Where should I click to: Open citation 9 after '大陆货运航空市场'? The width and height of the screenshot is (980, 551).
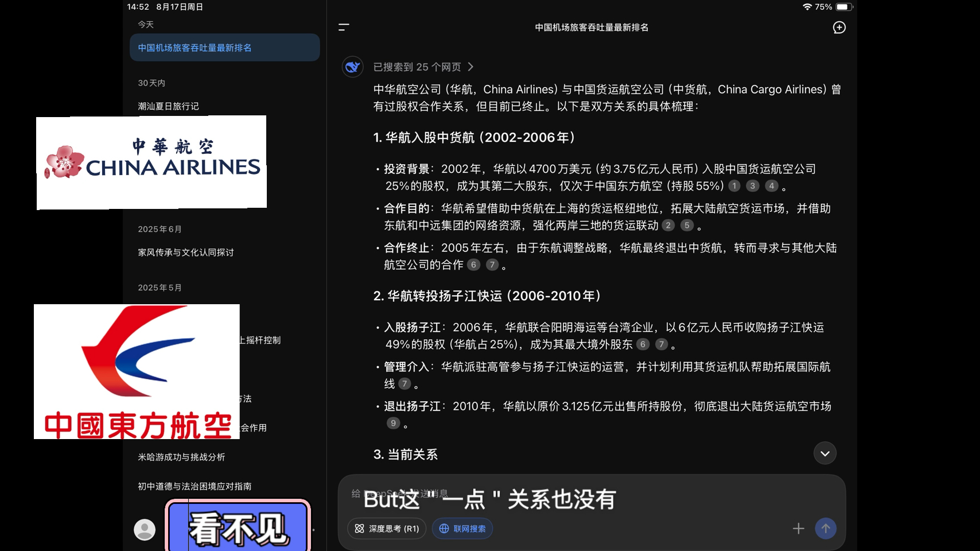coord(393,423)
